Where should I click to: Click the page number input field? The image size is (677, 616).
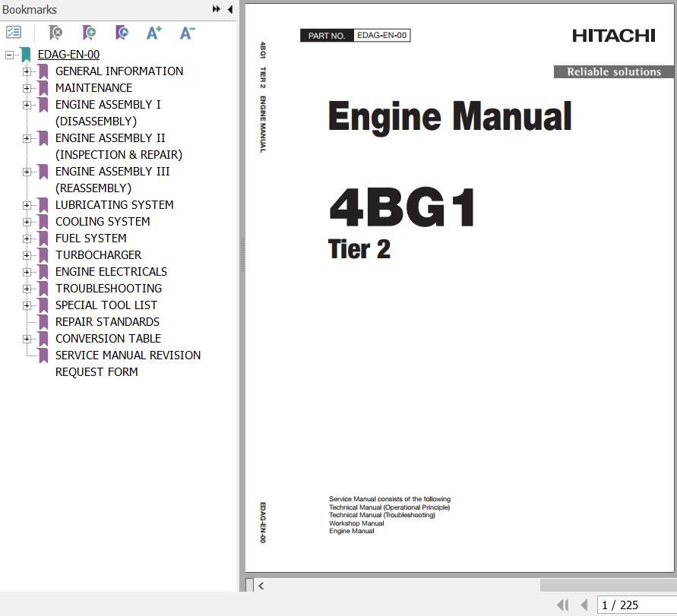[x=637, y=605]
